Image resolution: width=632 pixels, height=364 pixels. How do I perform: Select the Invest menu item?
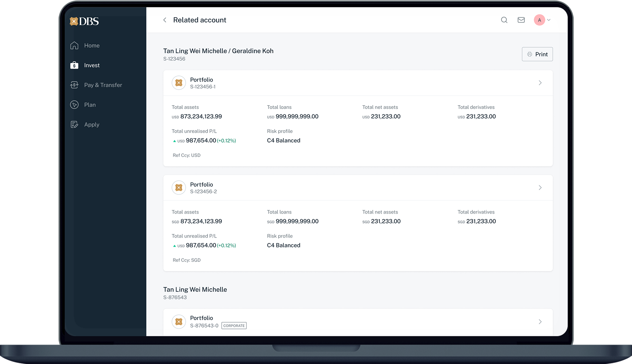point(92,65)
